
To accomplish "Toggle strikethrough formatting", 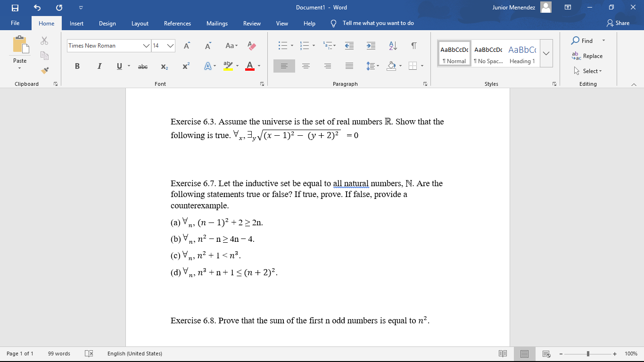I will 142,66.
